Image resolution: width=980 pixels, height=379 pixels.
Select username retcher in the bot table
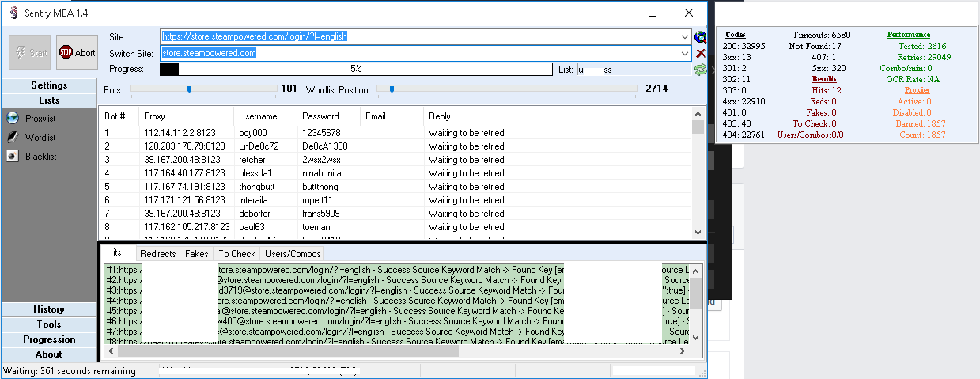tap(253, 160)
